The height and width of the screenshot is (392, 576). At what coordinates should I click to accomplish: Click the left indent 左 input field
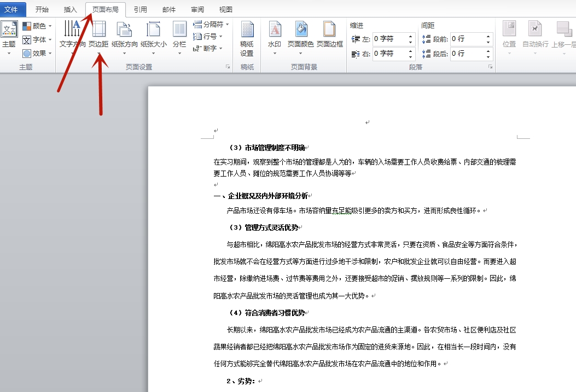pos(389,39)
